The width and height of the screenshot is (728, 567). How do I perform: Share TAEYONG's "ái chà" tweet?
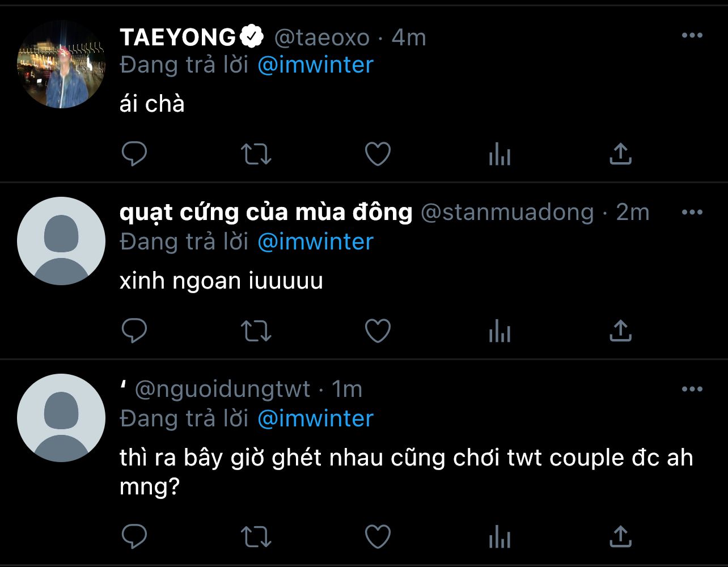(x=620, y=154)
